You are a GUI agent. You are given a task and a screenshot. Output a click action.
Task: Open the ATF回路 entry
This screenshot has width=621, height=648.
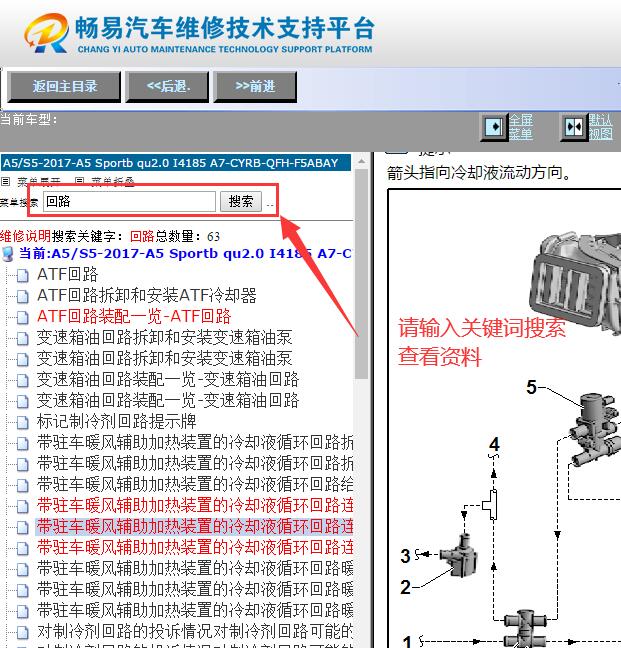tap(67, 274)
